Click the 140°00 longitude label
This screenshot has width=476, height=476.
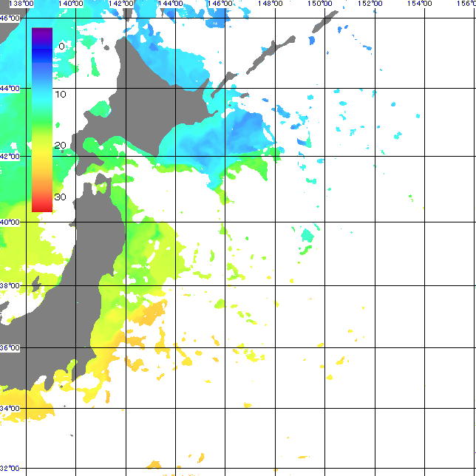(70, 4)
